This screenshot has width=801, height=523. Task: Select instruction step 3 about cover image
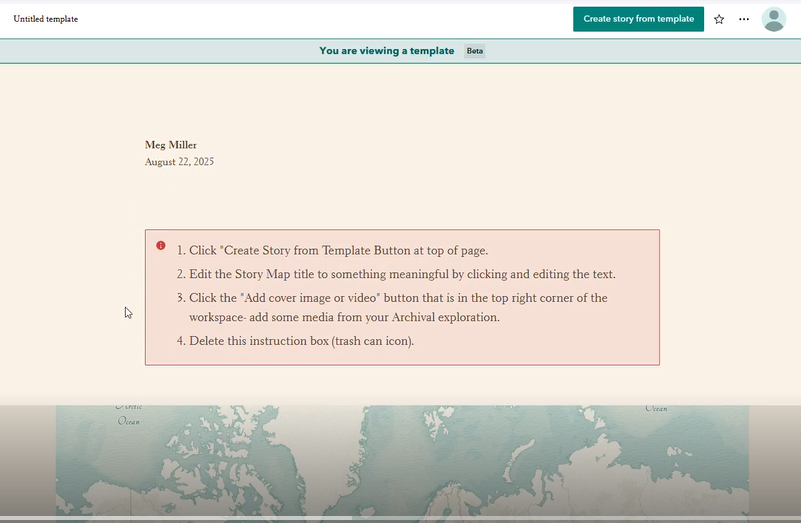pyautogui.click(x=398, y=298)
